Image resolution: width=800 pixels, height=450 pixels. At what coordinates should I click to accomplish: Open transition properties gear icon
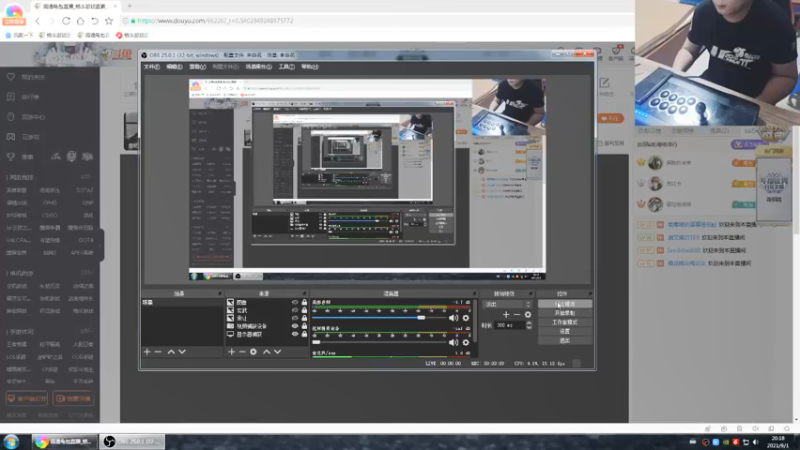[x=528, y=315]
